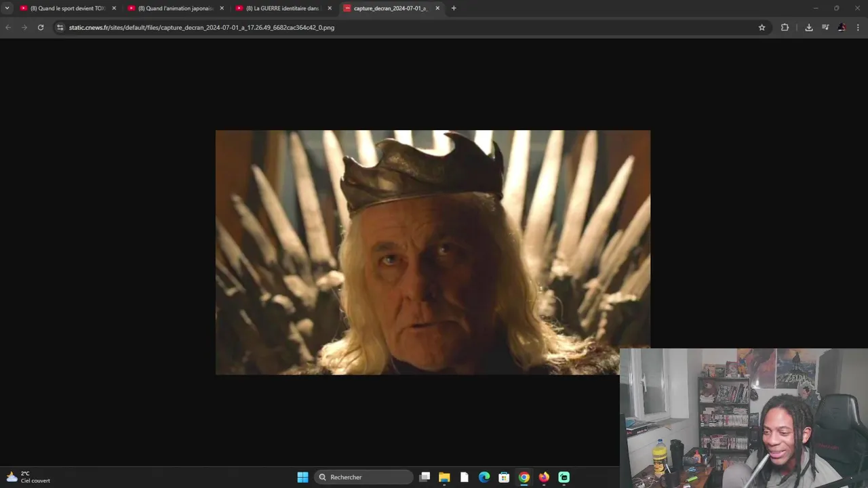The height and width of the screenshot is (488, 868).
Task: Close the 'Quand le sport devient TOX' tab
Action: point(114,8)
